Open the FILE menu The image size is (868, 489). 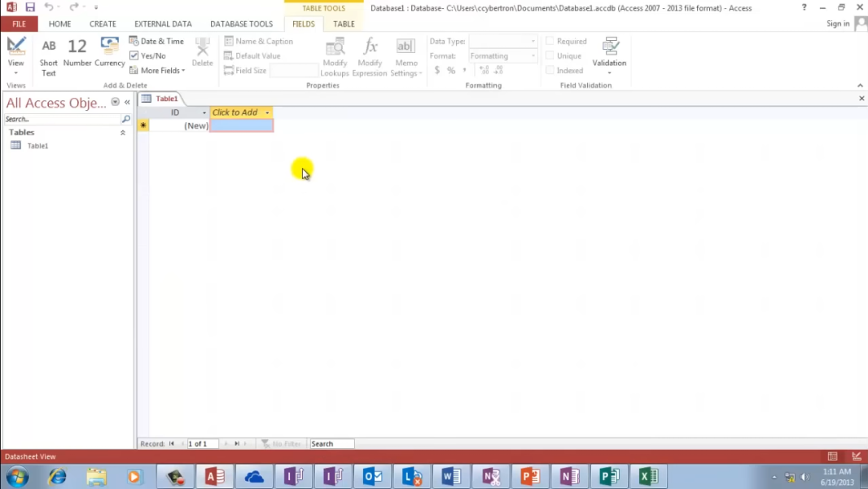coord(19,24)
